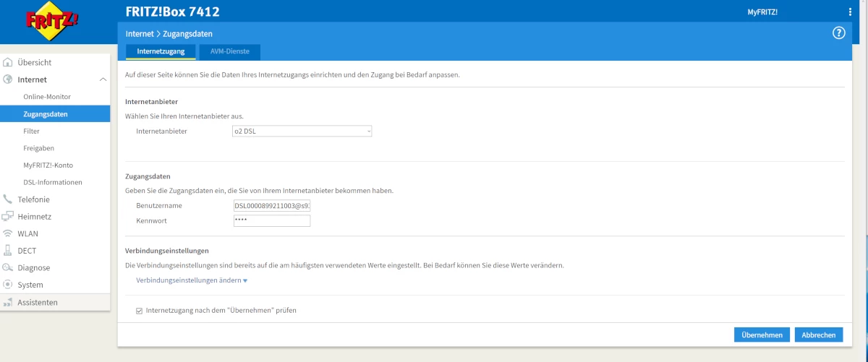The image size is (868, 362).
Task: Click the Abbrechen button
Action: [818, 335]
